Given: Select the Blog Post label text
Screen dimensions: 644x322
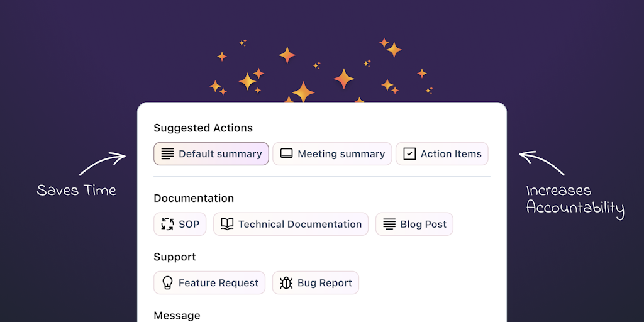Looking at the screenshot, I should [x=423, y=225].
